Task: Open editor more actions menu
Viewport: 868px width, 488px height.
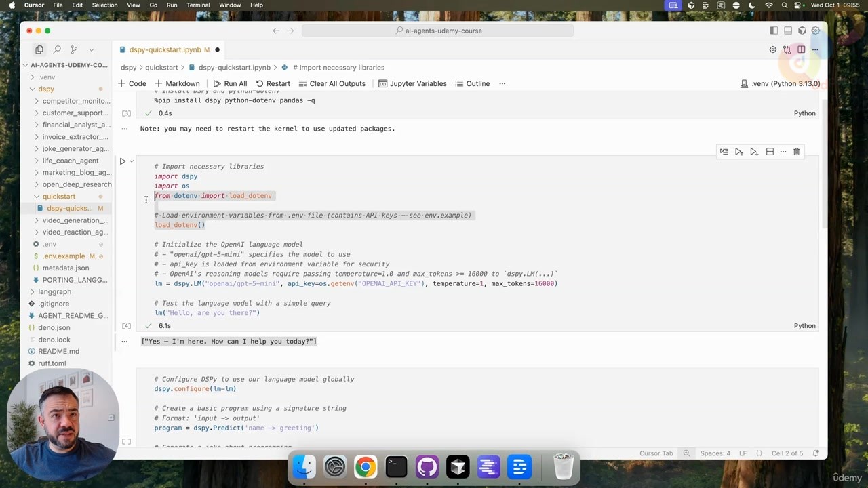Action: [x=815, y=49]
